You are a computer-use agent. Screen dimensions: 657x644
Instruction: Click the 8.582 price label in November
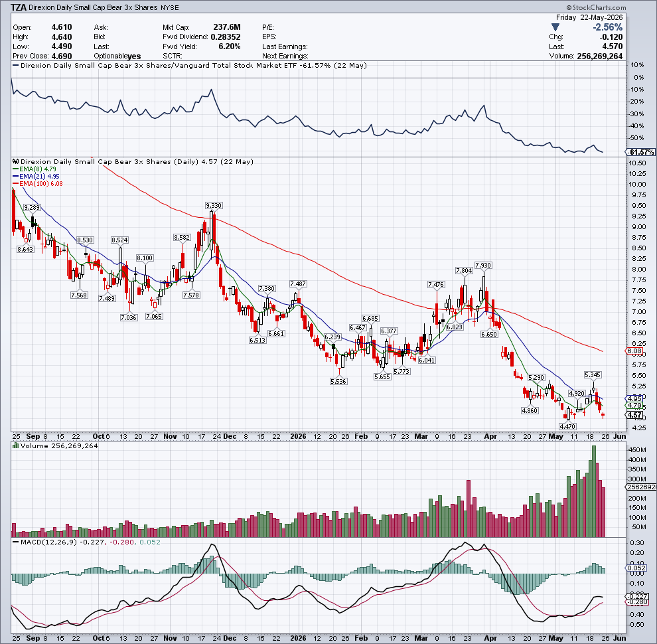182,237
